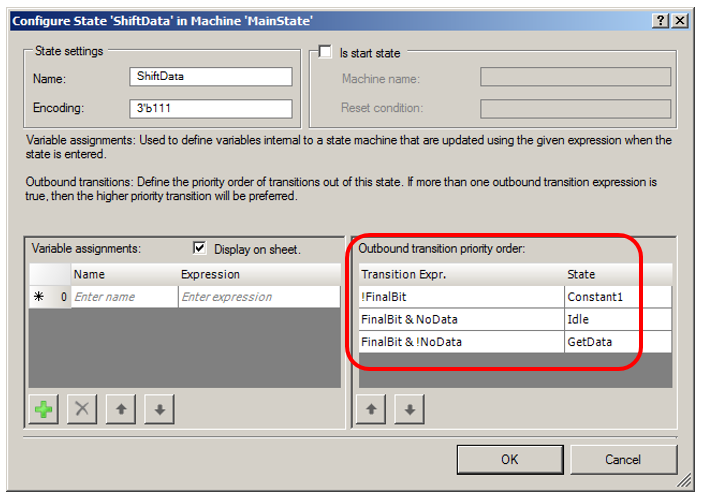Edit the state Name field 'ShiftData'
This screenshot has height=498, width=702.
click(x=211, y=77)
